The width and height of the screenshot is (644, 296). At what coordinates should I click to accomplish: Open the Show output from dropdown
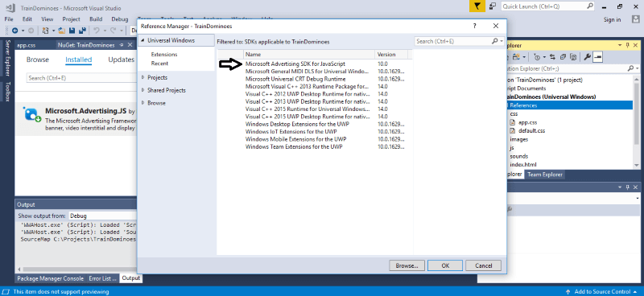[x=102, y=216]
